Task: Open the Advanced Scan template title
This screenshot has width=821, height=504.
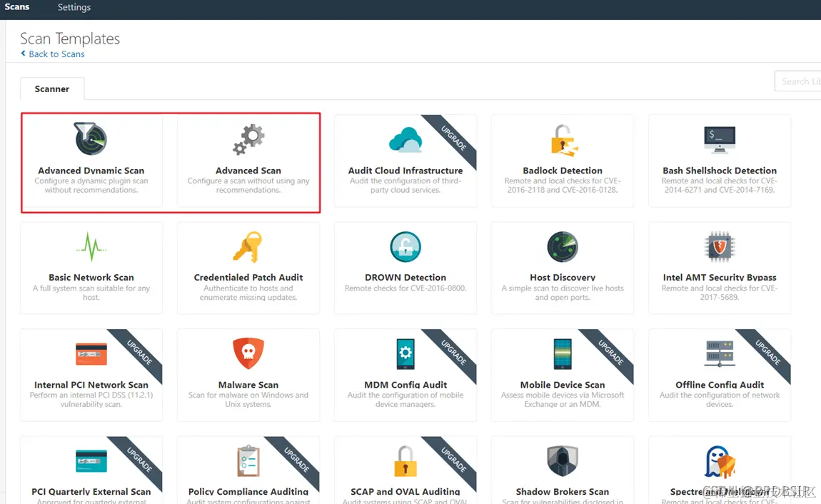Action: [248, 171]
